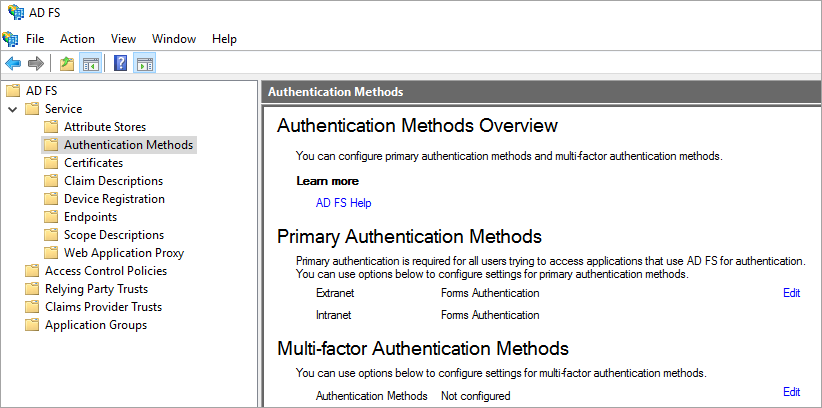Image resolution: width=822 pixels, height=408 pixels.
Task: Open the Window menu
Action: tap(174, 39)
